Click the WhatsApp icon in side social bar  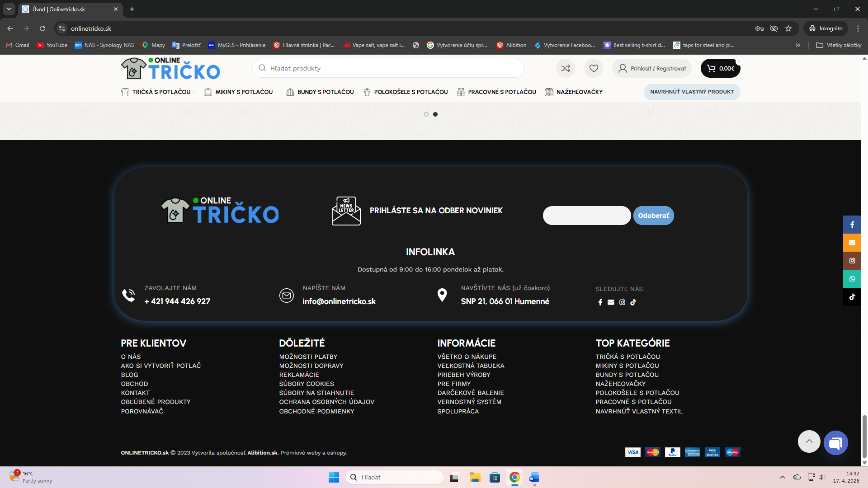[x=852, y=279]
